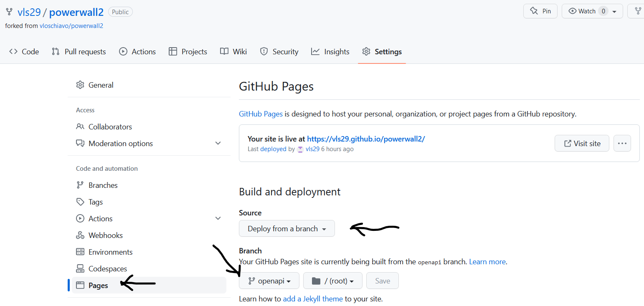The height and width of the screenshot is (306, 644).
Task: Click the Branches git-branch icon in sidebar
Action: 80,185
